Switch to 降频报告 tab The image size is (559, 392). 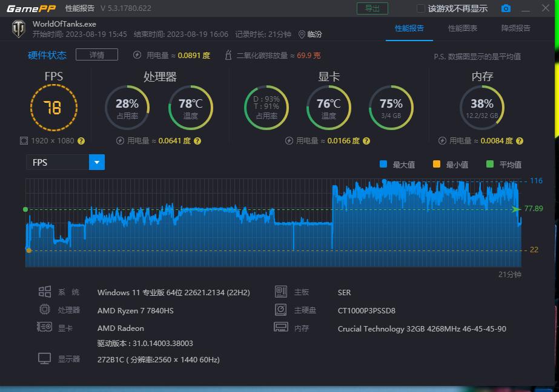point(515,28)
